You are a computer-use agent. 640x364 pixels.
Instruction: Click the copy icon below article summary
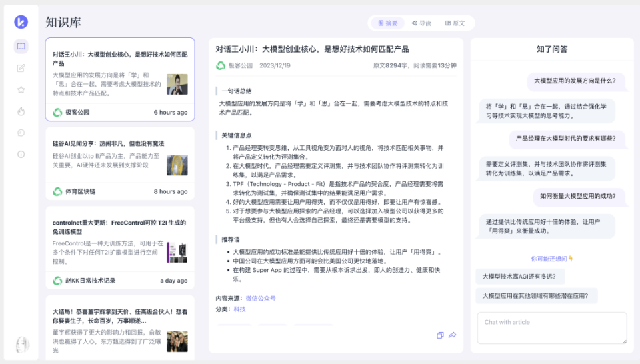tap(440, 335)
